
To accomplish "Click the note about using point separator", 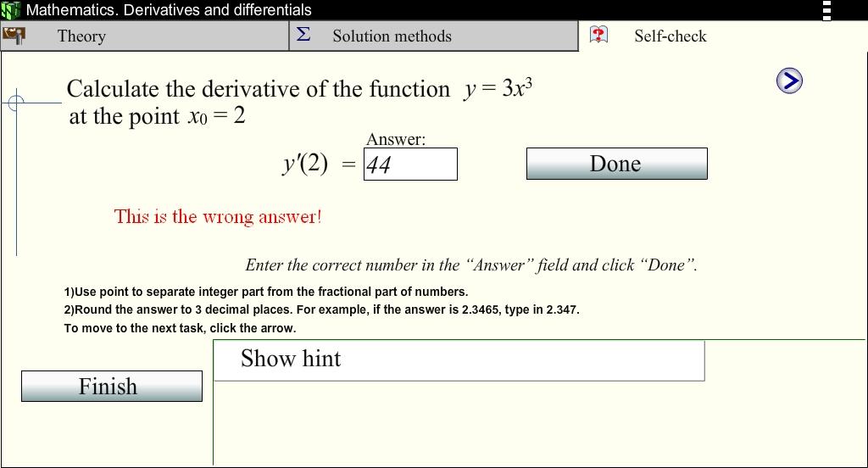I will coord(266,292).
